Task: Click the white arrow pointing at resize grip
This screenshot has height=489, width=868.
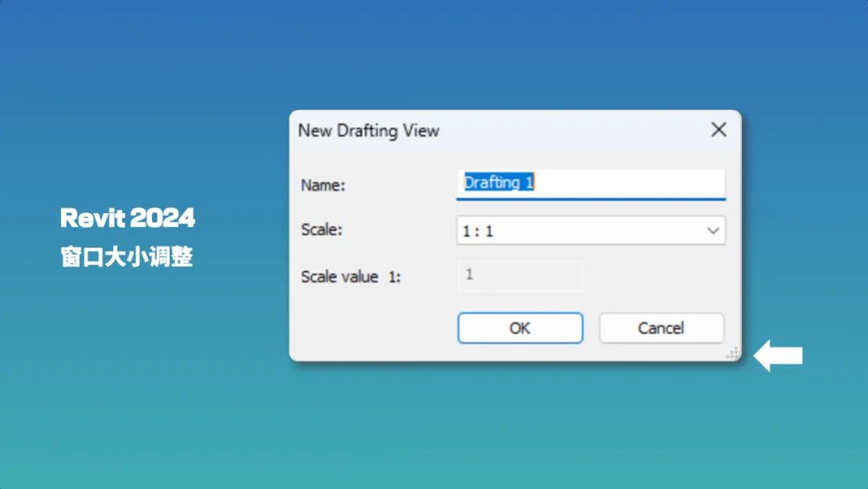Action: tap(778, 354)
